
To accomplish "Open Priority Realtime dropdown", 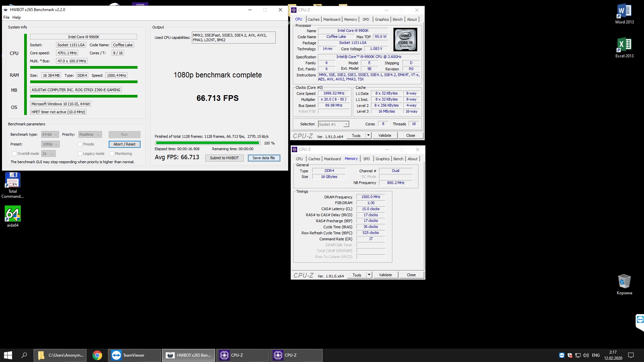I will [x=90, y=135].
